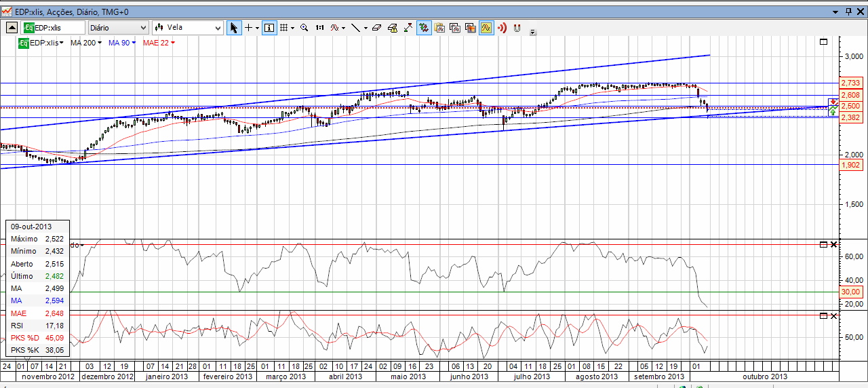Image resolution: width=868 pixels, height=388 pixels.
Task: Toggle chart grid lines icon
Action: pyautogui.click(x=283, y=28)
